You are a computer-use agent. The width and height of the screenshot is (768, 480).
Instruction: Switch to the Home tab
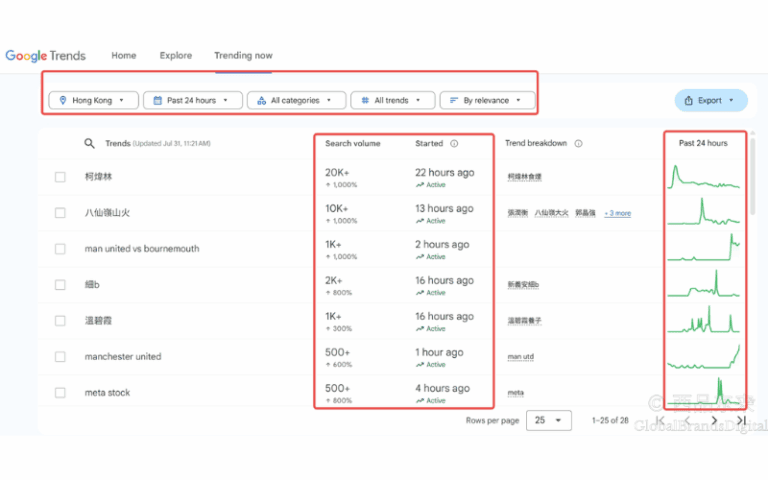click(124, 56)
